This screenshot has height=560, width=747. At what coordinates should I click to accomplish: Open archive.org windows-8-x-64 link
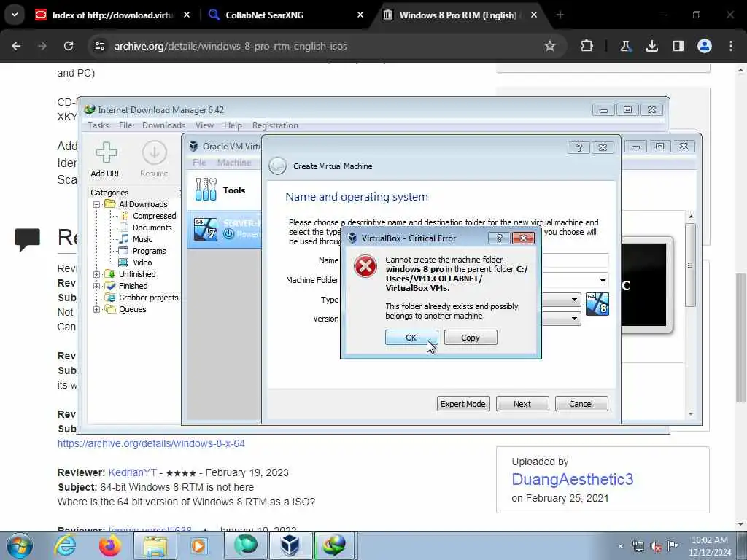click(151, 443)
